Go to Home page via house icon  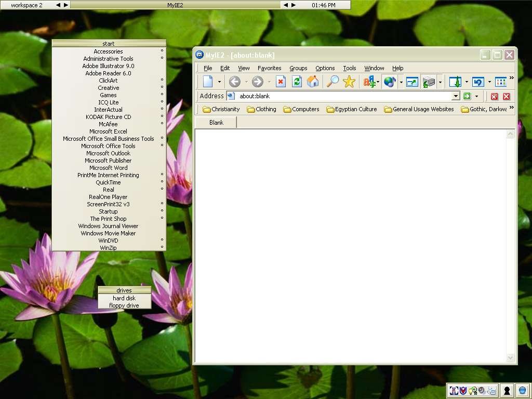313,82
